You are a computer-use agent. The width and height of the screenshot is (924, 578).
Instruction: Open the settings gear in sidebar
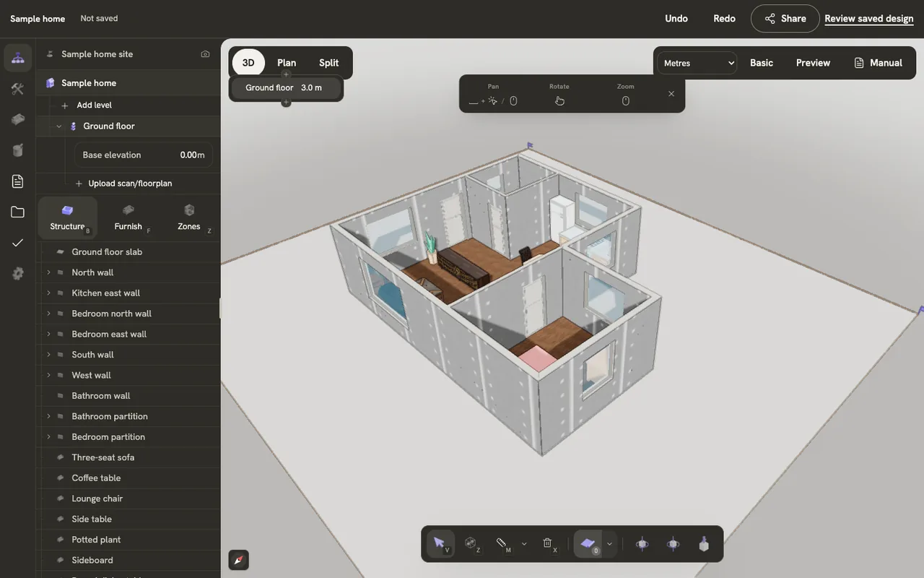tap(18, 273)
